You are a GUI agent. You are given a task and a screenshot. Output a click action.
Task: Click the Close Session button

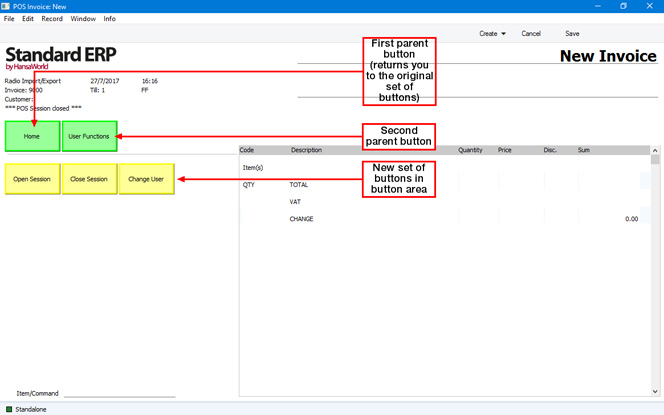(x=89, y=179)
